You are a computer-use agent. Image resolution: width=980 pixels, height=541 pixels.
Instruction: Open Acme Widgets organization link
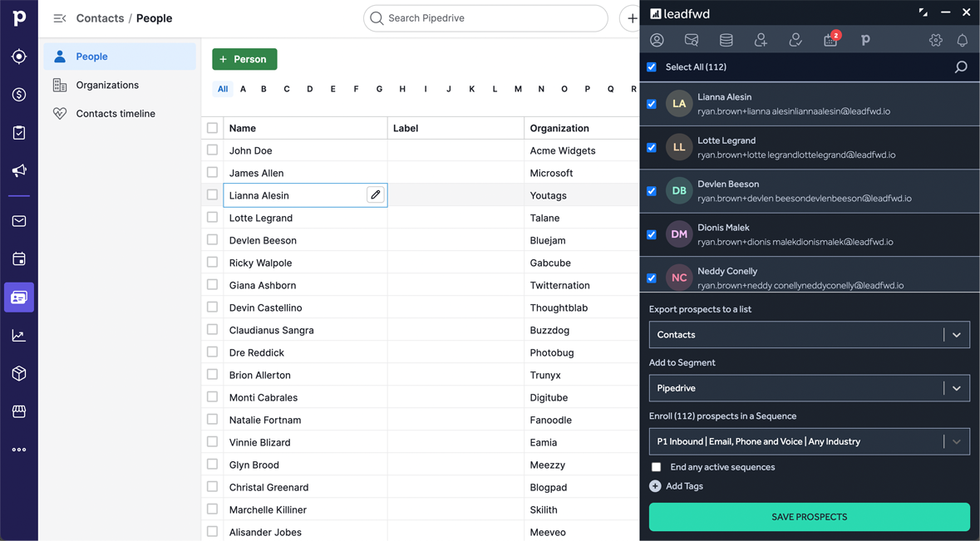[x=563, y=150]
